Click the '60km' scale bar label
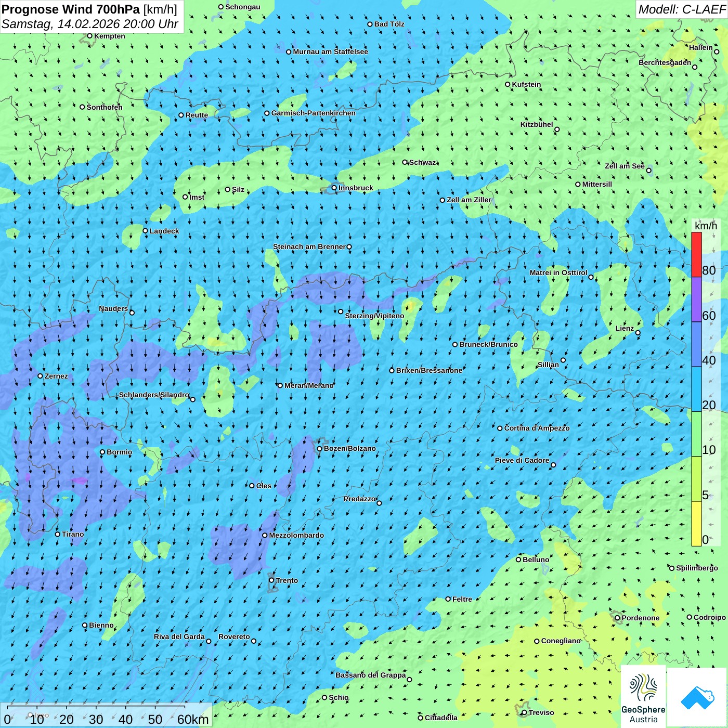Viewport: 728px width, 728px height. coord(193,719)
